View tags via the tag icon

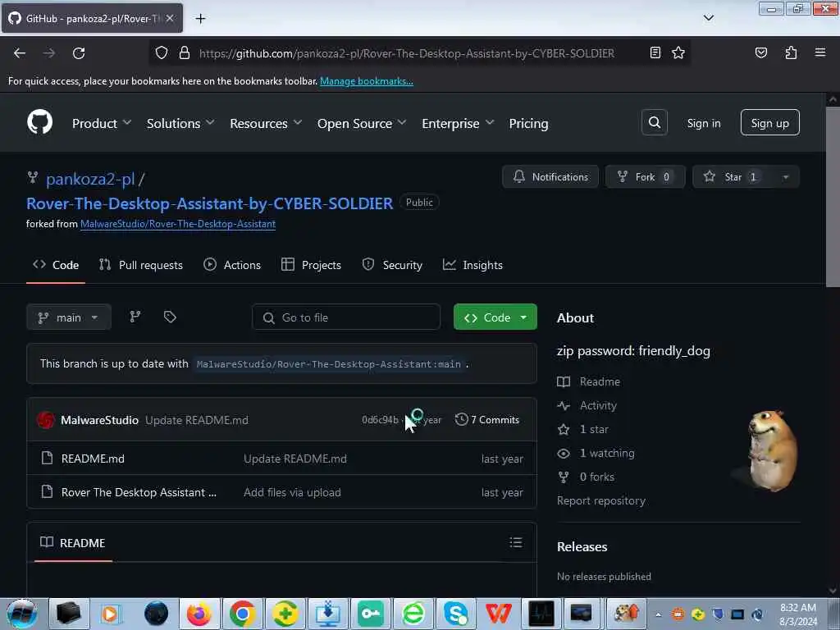click(170, 317)
